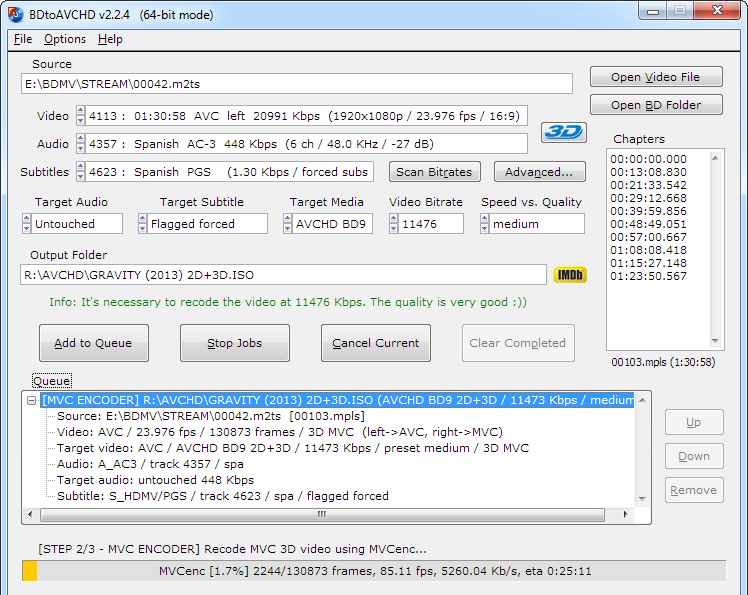Select chapter 00:13:08.830
The width and height of the screenshot is (748, 595).
648,172
